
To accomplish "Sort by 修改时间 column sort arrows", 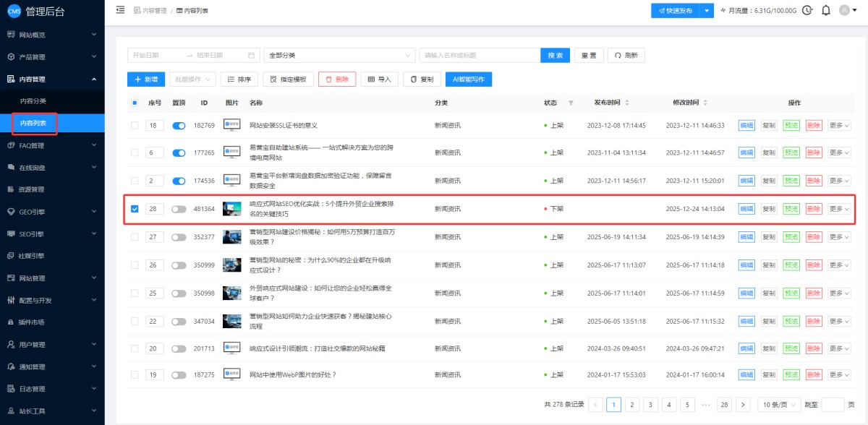I will 705,103.
